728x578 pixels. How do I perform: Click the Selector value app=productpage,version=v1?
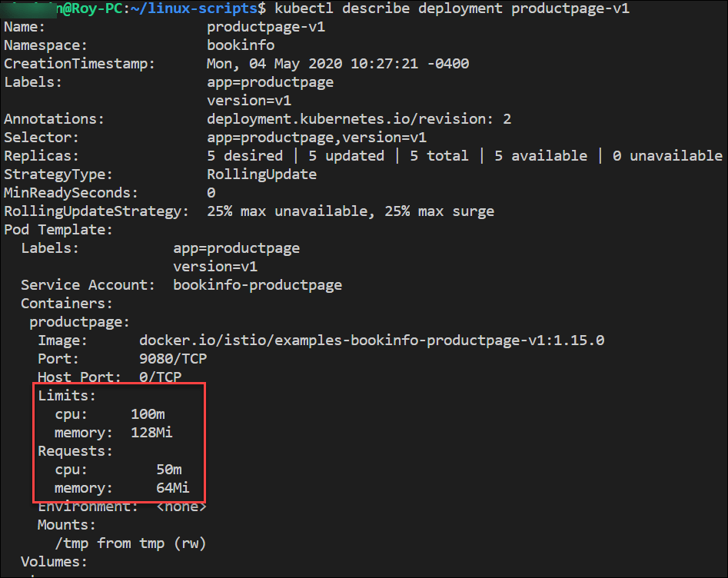click(x=317, y=138)
